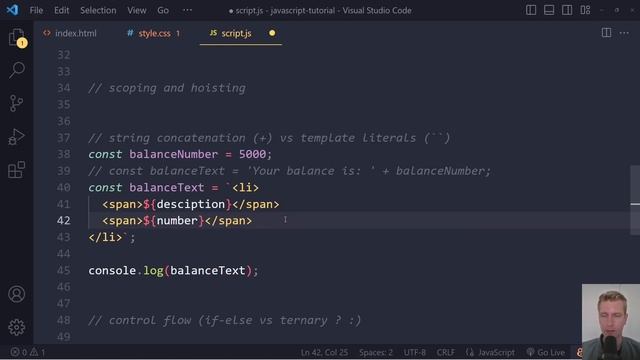Open the Explorer view in activity bar
The width and height of the screenshot is (640, 360).
17,38
